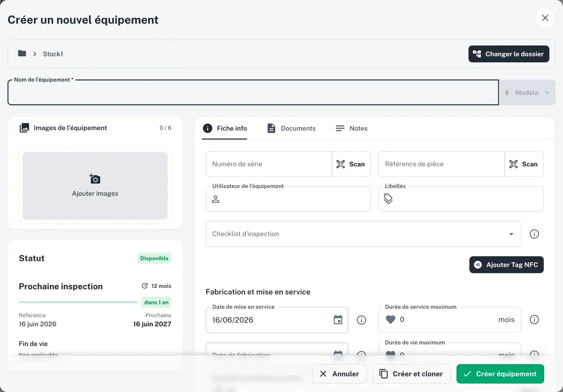Click the info icon beside Checklist d'inspection

(534, 234)
